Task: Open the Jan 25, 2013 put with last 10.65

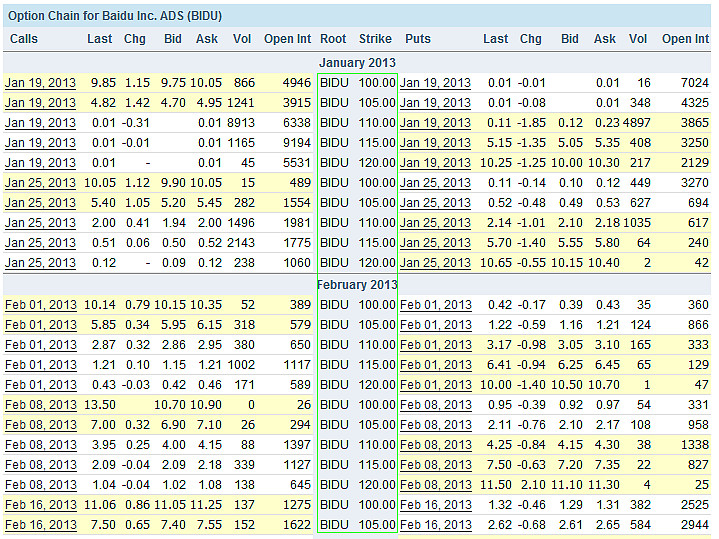Action: pyautogui.click(x=435, y=263)
